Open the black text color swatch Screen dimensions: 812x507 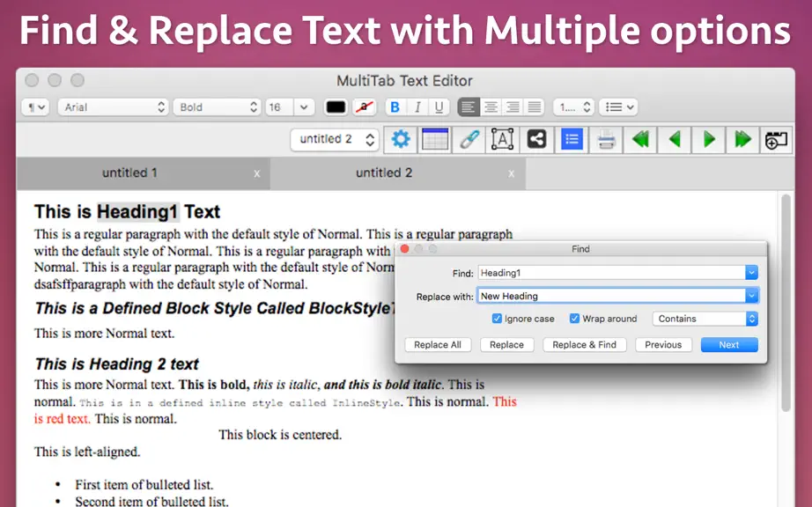click(x=336, y=107)
